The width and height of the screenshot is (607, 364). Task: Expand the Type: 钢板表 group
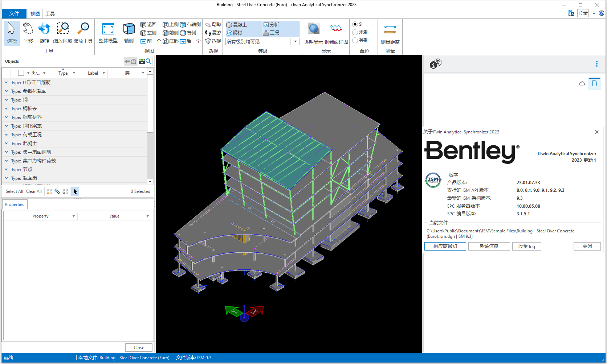[x=6, y=108]
